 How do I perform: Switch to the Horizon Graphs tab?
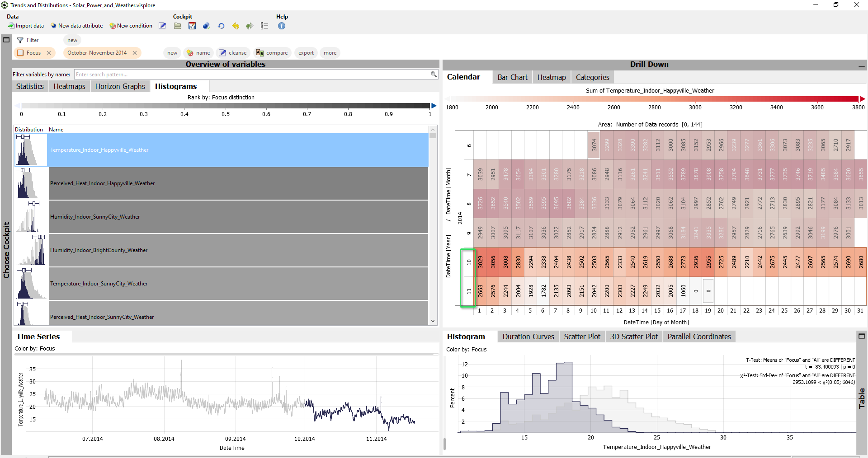click(120, 86)
